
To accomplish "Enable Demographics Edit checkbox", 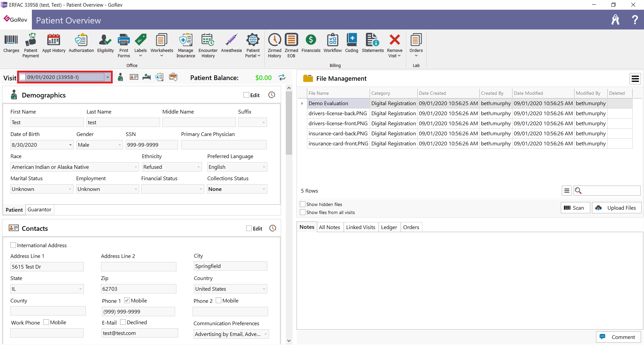I will pyautogui.click(x=247, y=95).
